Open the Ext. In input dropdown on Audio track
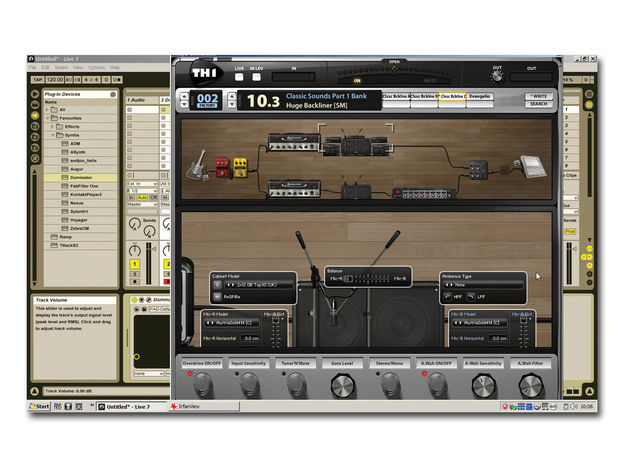 [142, 184]
